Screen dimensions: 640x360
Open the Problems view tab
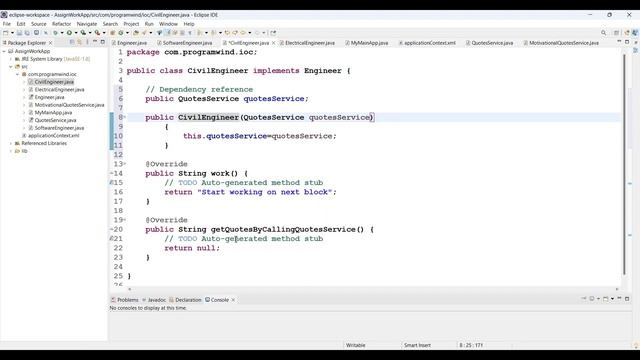(x=125, y=300)
